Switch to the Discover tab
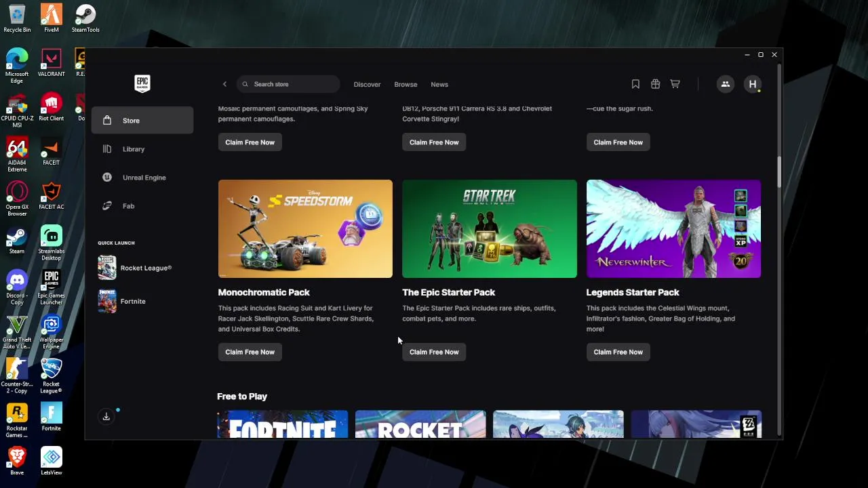The height and width of the screenshot is (488, 868). click(367, 84)
